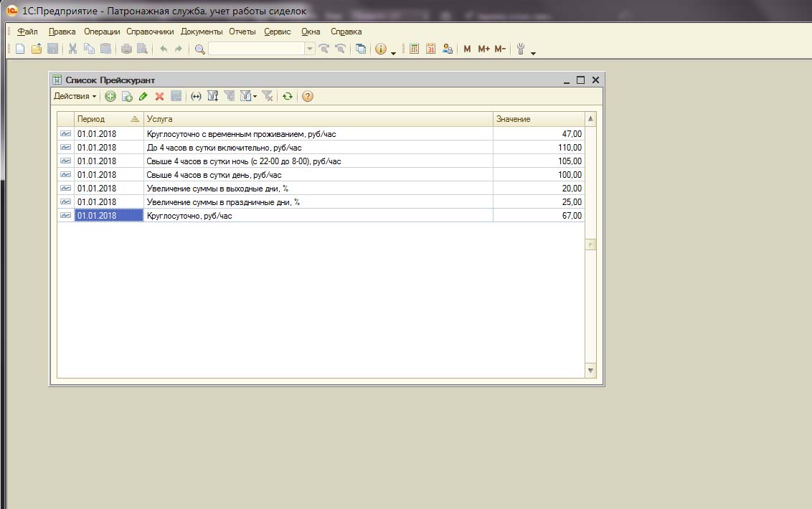This screenshot has width=812, height=509.
Task: Open the Окна menu
Action: coord(311,32)
